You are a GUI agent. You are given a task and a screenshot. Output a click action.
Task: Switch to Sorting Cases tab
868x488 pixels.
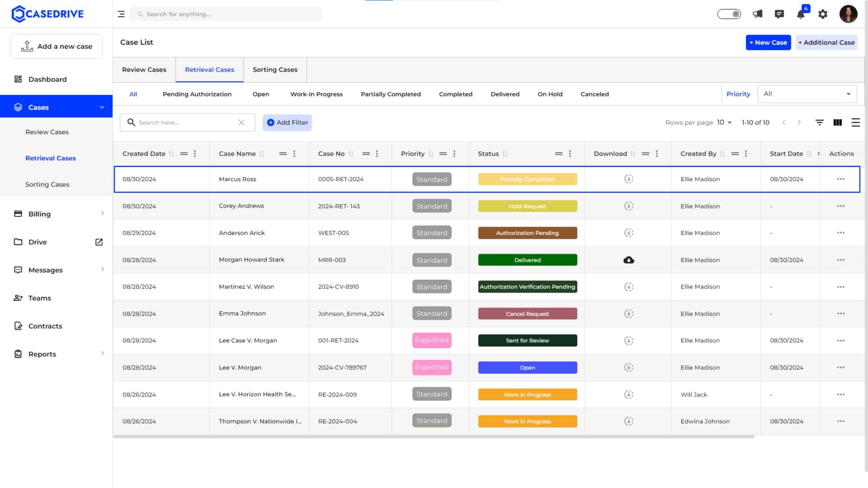(x=275, y=69)
